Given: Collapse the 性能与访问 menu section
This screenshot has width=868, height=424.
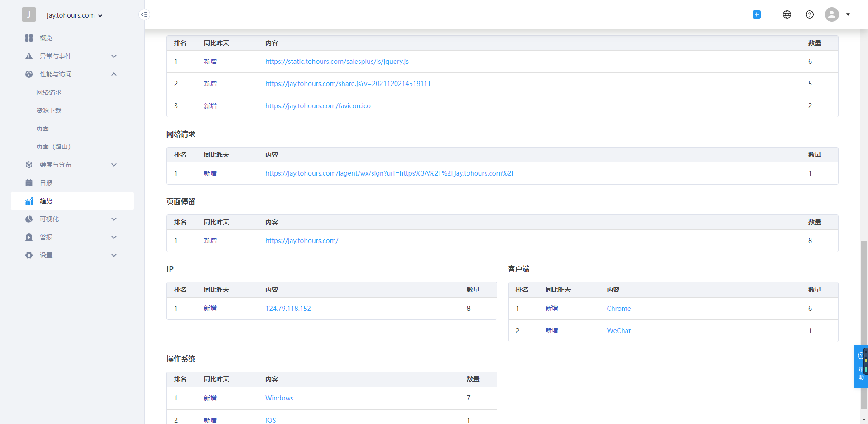Looking at the screenshot, I should coord(114,74).
